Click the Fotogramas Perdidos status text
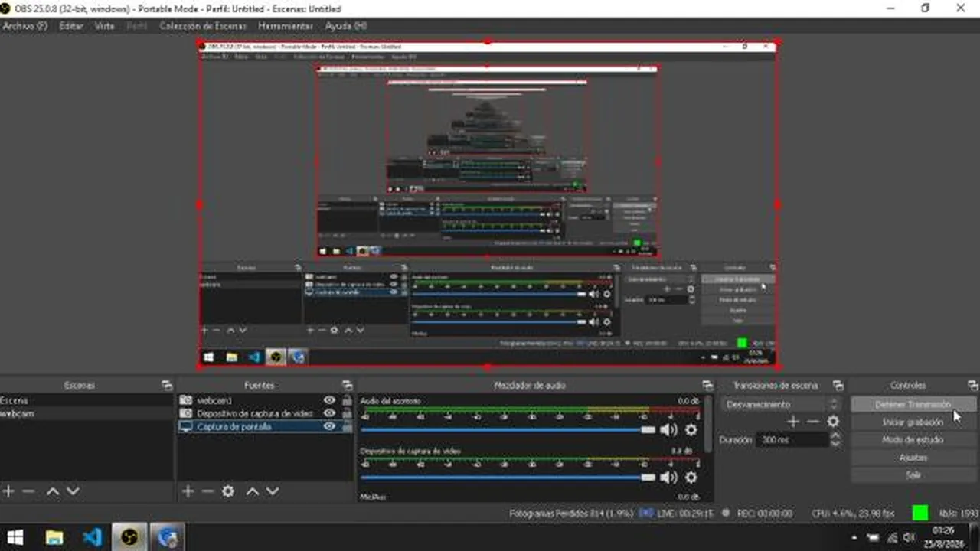 [x=570, y=514]
